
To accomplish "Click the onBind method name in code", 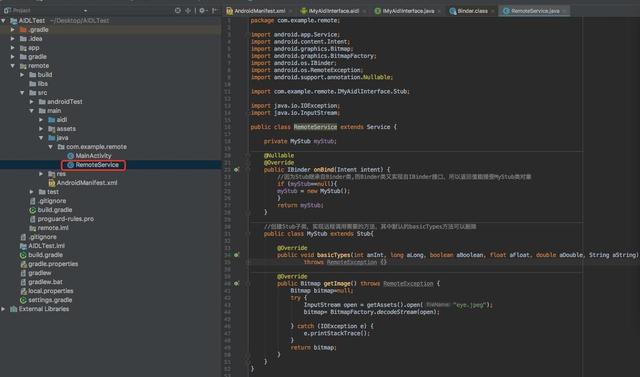I will point(324,169).
